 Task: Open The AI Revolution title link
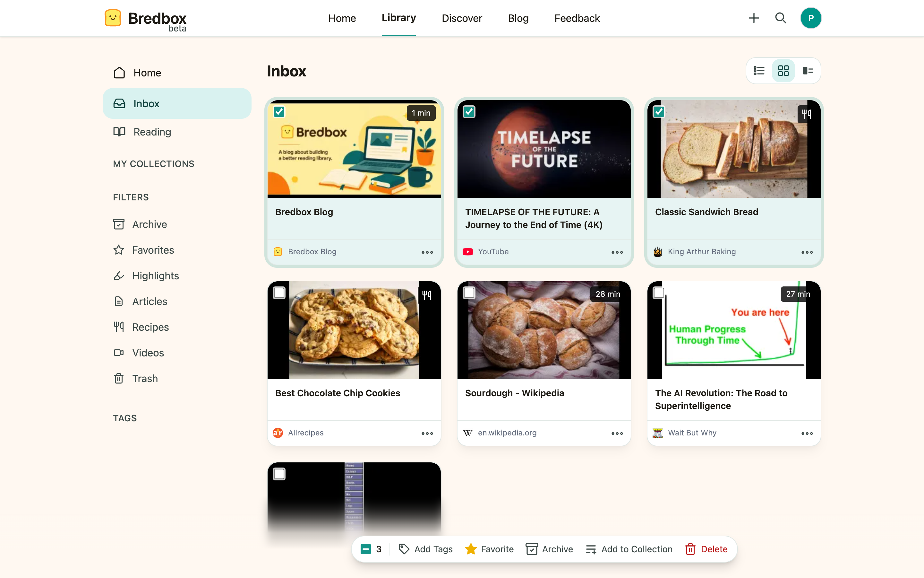721,399
